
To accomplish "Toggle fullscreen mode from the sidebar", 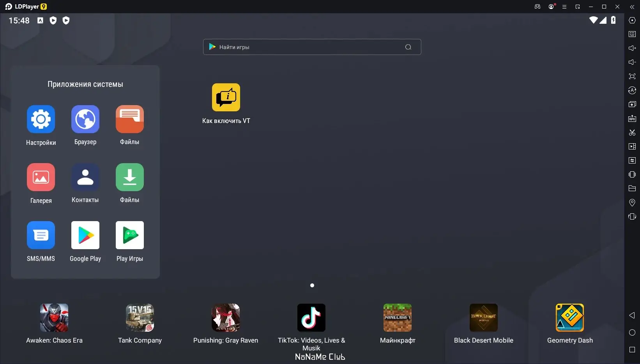I will tap(632, 76).
